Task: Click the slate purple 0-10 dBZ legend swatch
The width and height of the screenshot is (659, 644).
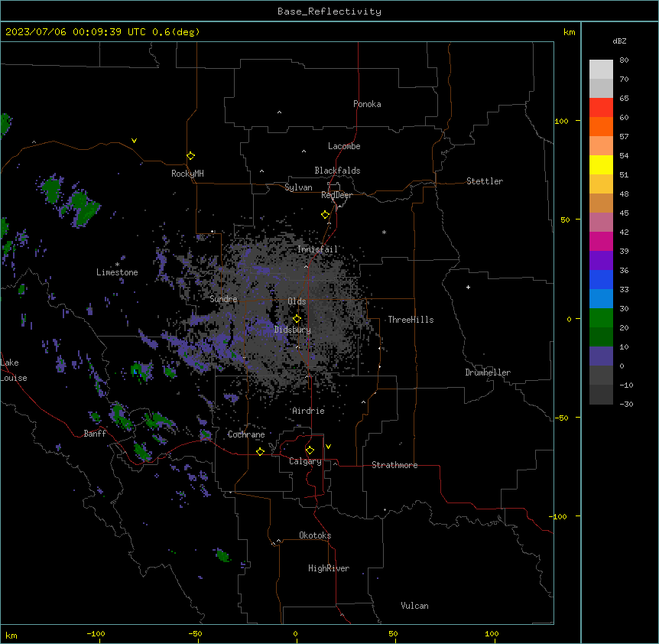Action: (601, 356)
